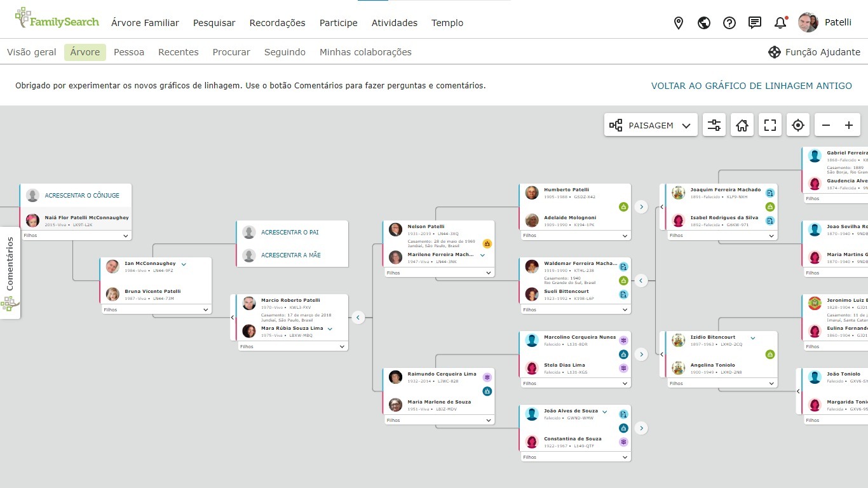This screenshot has height=488, width=868.
Task: Open the chart options sliders icon
Action: pyautogui.click(x=714, y=125)
